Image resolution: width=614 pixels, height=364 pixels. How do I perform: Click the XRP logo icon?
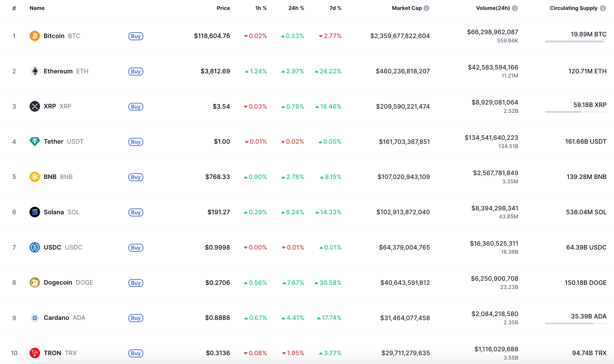(x=35, y=106)
